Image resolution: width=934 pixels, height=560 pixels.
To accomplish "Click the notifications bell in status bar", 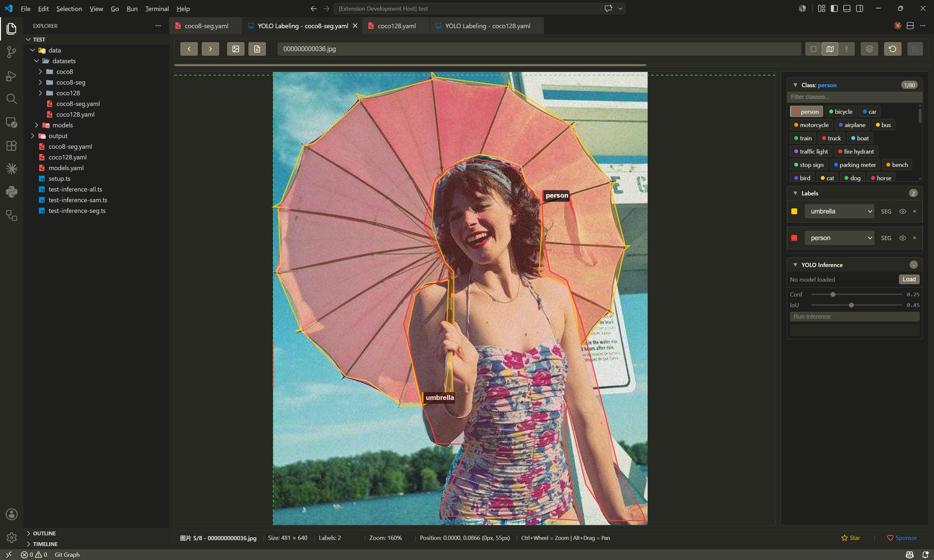I will coord(925,555).
